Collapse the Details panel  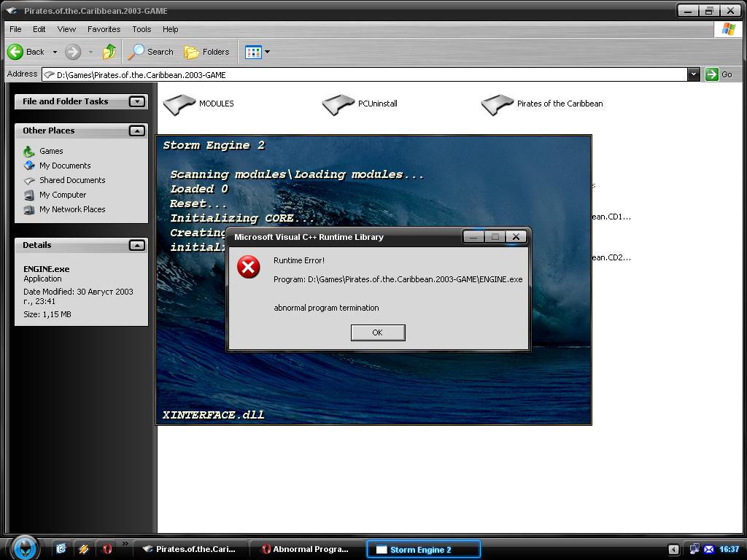(x=136, y=245)
